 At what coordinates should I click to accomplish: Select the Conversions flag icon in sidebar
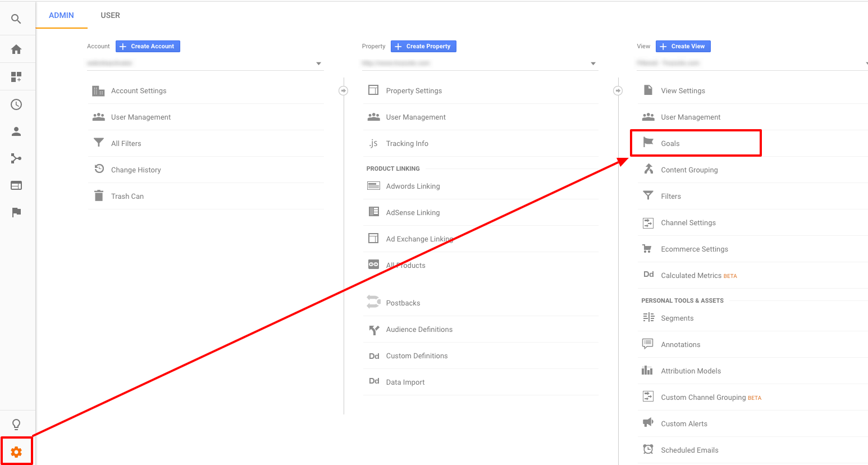point(17,212)
